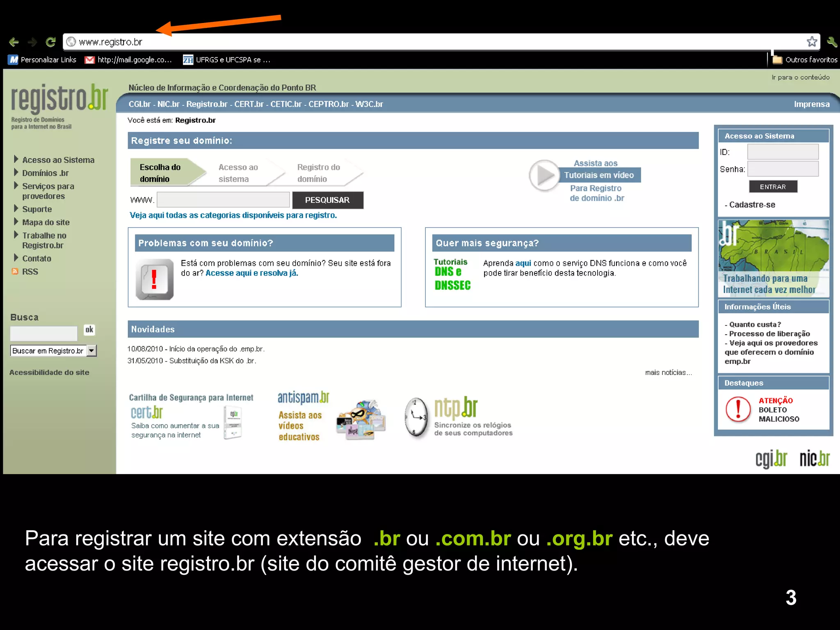Open the cgi.br footer logo
Screen dimensions: 840x630
(x=771, y=459)
